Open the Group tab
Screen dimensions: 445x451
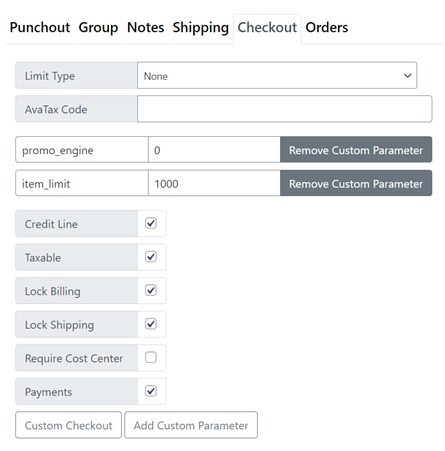[x=98, y=28]
